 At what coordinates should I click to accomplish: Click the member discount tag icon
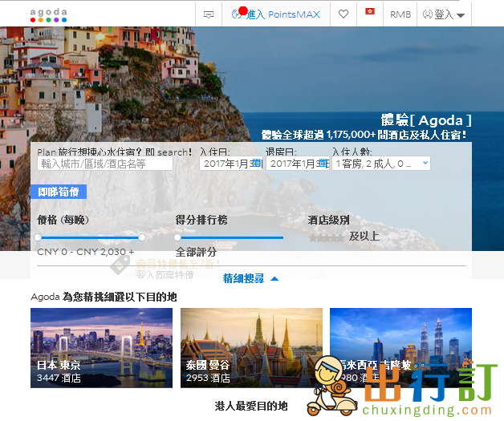tap(120, 265)
